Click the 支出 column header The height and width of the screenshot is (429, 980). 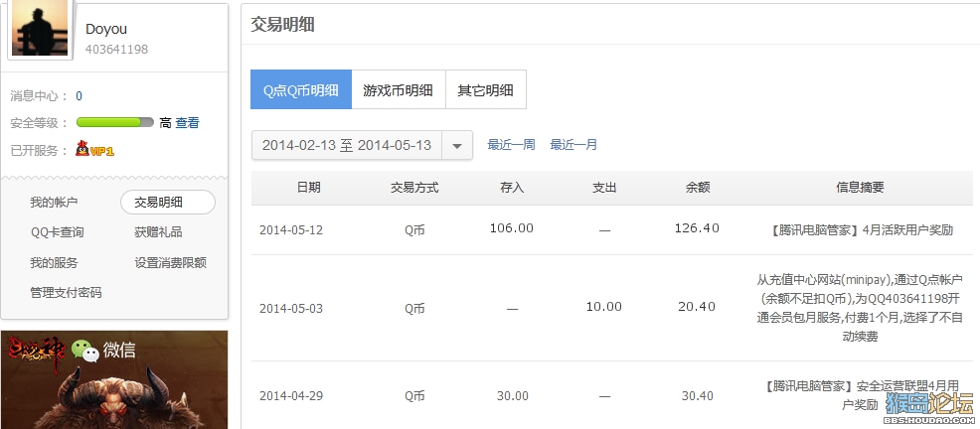coord(604,188)
